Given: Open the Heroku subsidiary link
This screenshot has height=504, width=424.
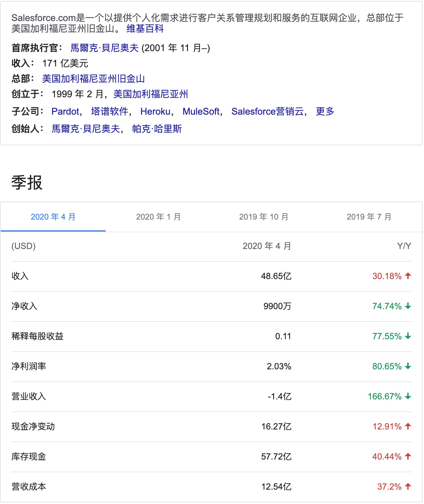Looking at the screenshot, I should pos(155,112).
